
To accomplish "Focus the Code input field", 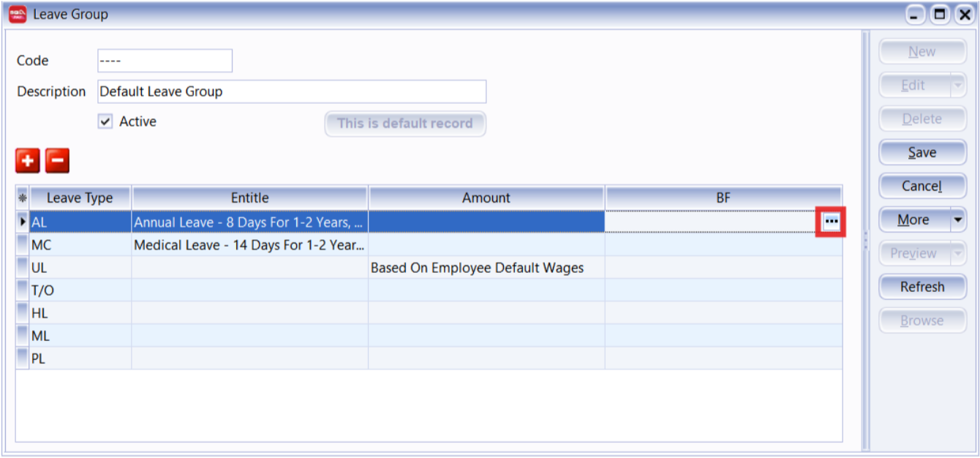I will pyautogui.click(x=165, y=61).
